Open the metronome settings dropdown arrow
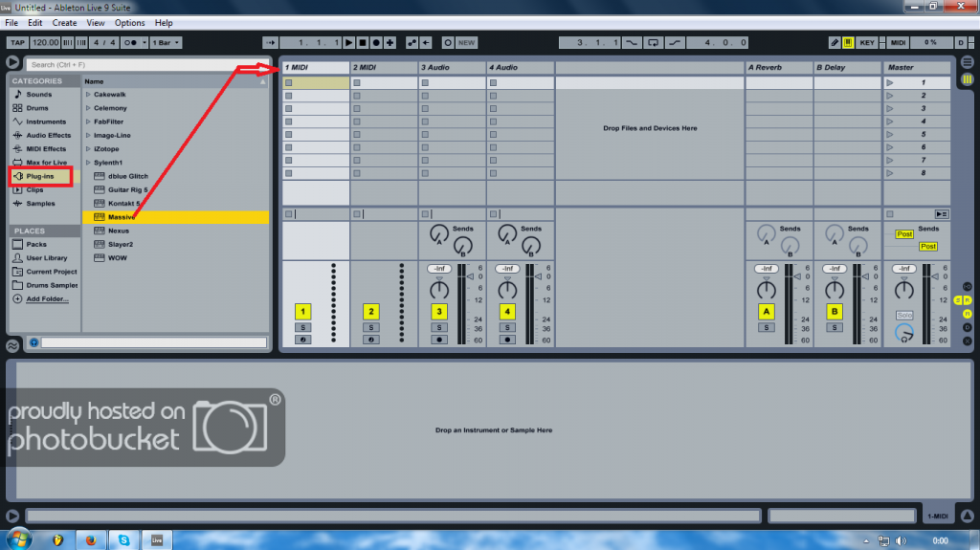 (145, 42)
